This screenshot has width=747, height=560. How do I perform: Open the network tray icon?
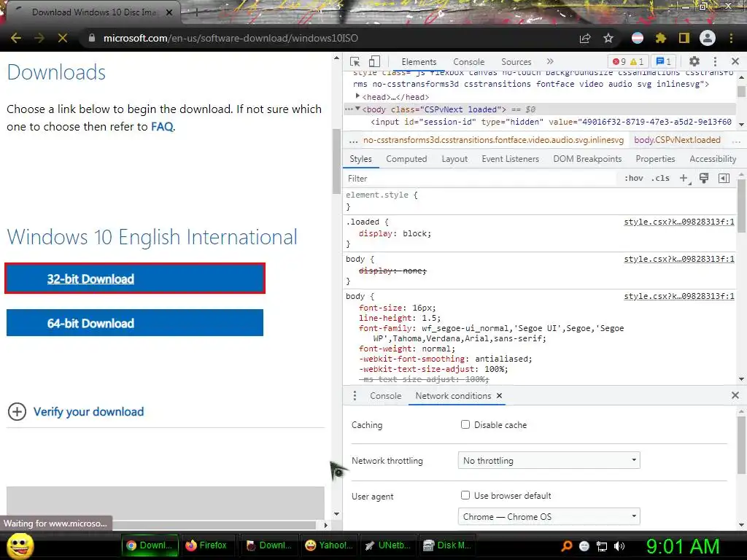point(602,545)
